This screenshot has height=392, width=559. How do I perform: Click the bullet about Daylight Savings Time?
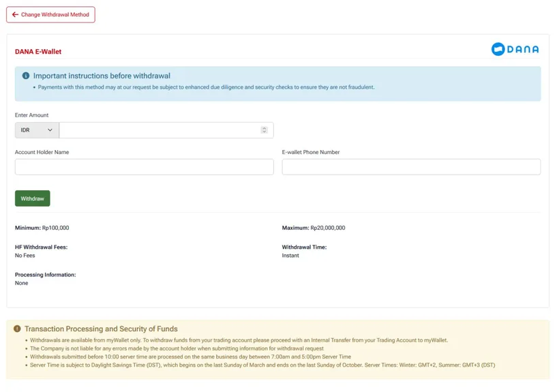pyautogui.click(x=262, y=365)
